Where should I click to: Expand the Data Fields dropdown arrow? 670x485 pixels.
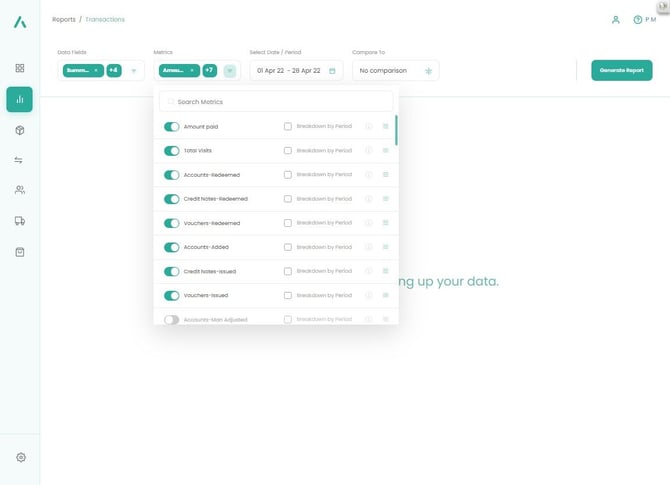tap(133, 71)
